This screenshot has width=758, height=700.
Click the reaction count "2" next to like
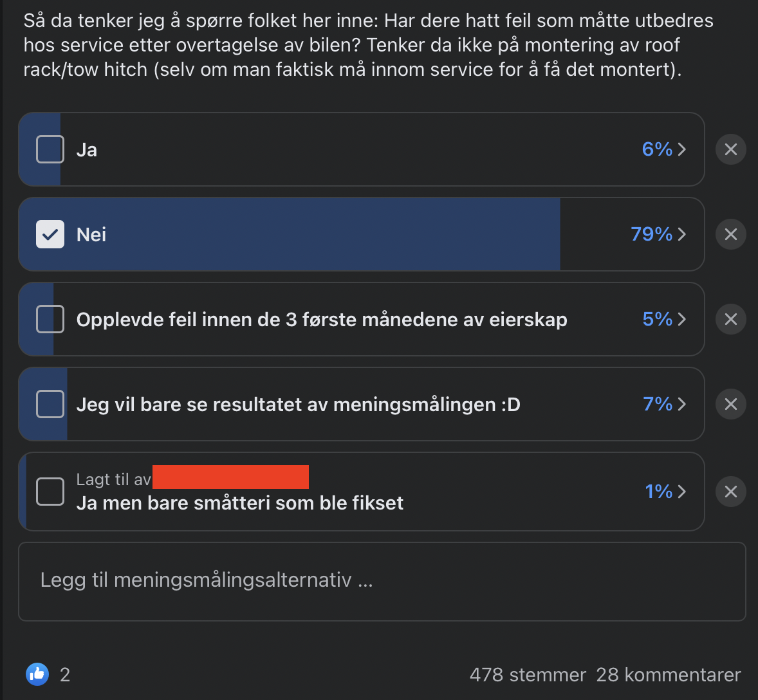pyautogui.click(x=65, y=675)
